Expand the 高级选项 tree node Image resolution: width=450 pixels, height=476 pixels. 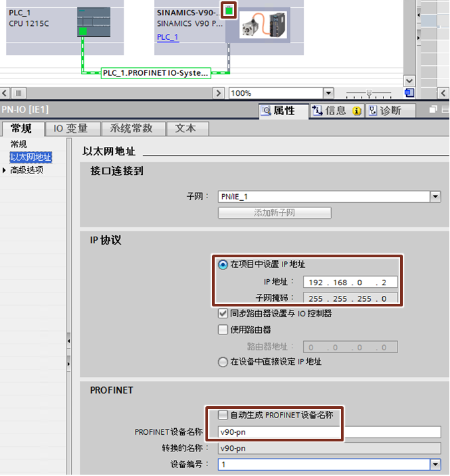coord(4,170)
